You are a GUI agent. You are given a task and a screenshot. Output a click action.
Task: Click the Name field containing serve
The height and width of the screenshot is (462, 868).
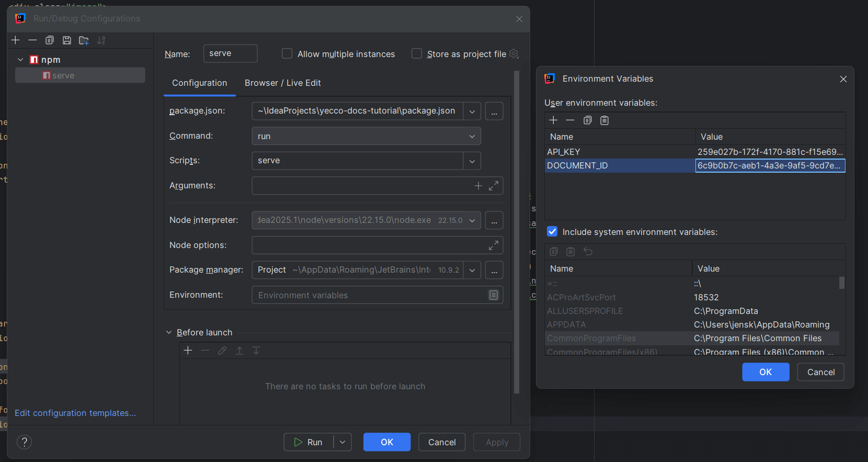230,53
